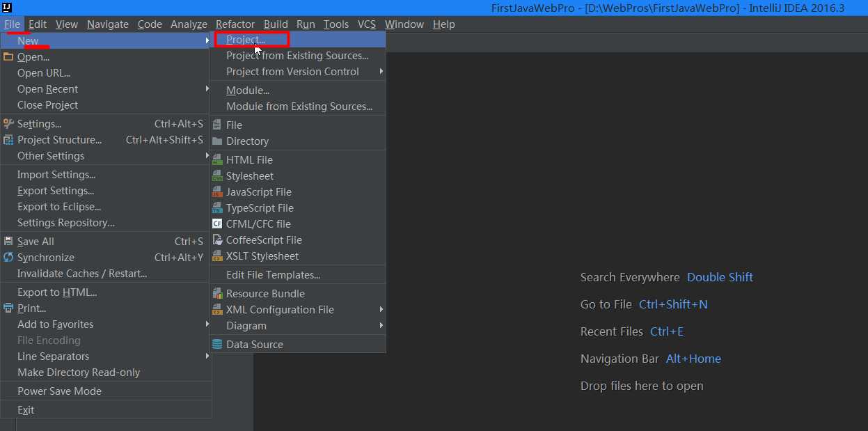The height and width of the screenshot is (431, 868).
Task: Open the Refactor menu
Action: [235, 24]
